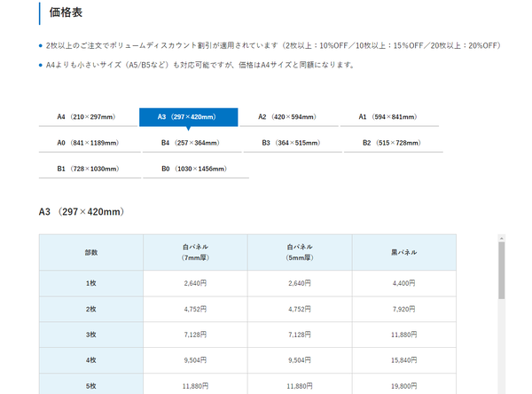Click the 白パネル (7mm厚) column header
532x394 pixels.
[x=195, y=252]
